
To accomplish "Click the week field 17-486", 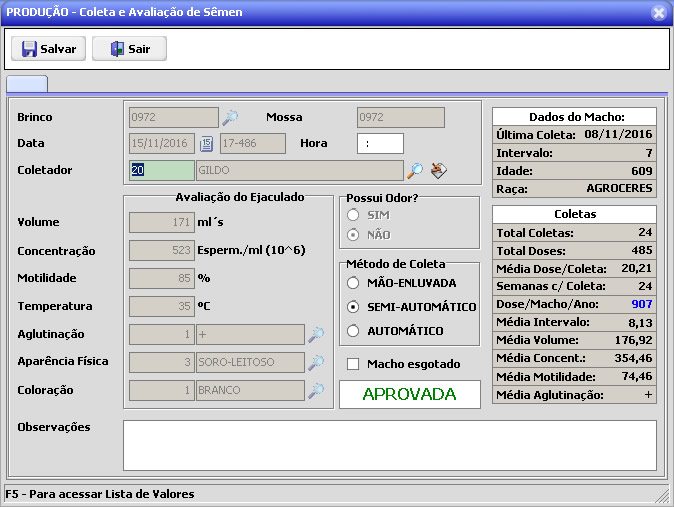I will tap(253, 144).
